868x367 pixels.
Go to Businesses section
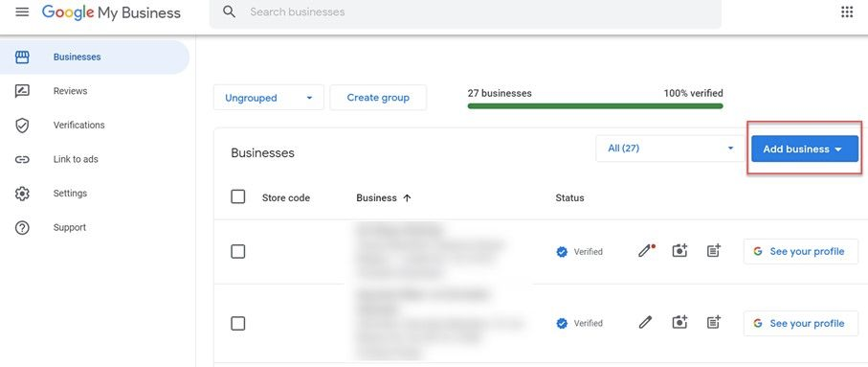point(95,57)
